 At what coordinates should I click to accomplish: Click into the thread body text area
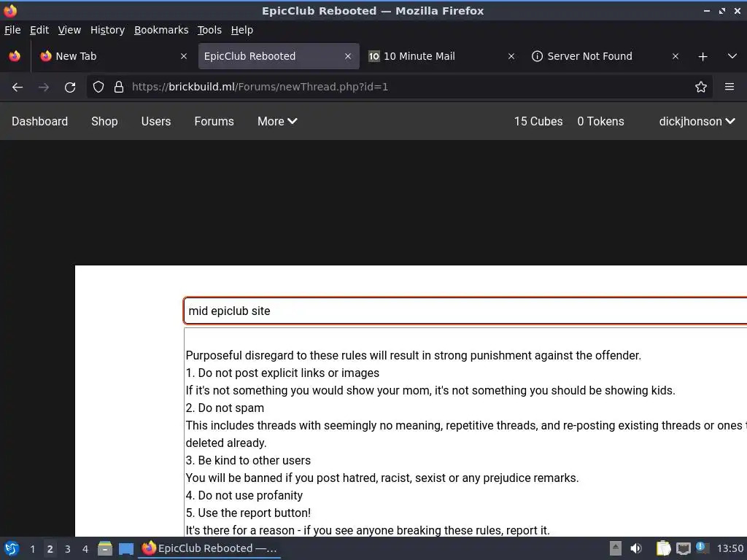tap(465, 432)
